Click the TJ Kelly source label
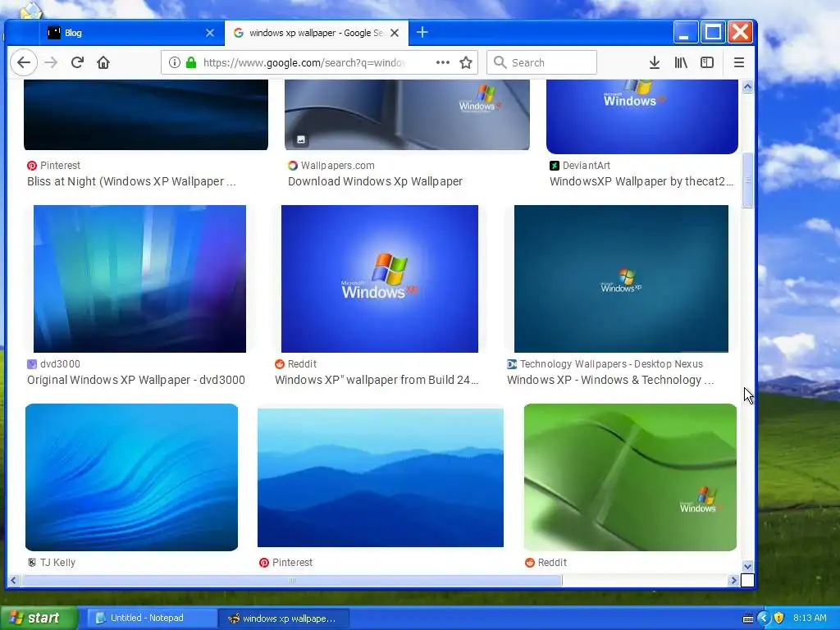 pos(57,563)
